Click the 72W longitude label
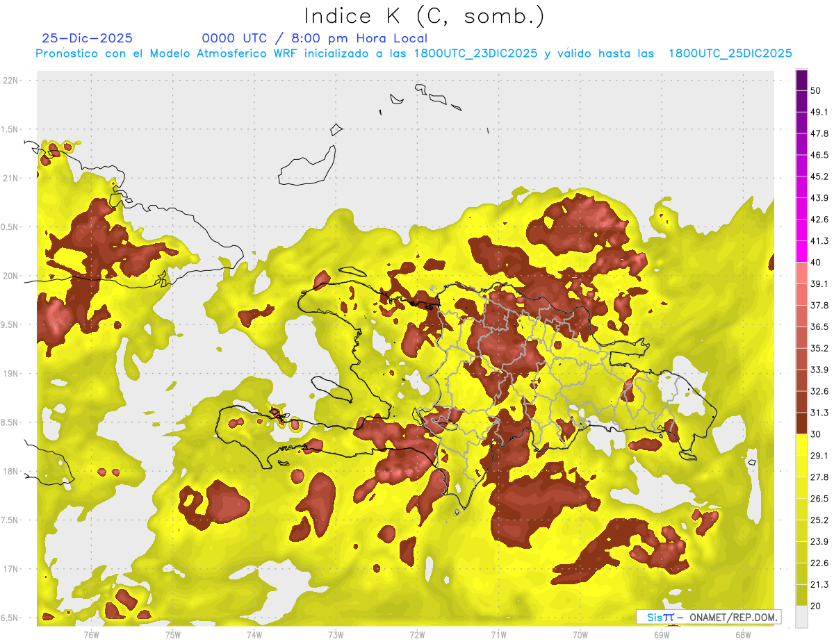The image size is (834, 644). click(x=417, y=634)
